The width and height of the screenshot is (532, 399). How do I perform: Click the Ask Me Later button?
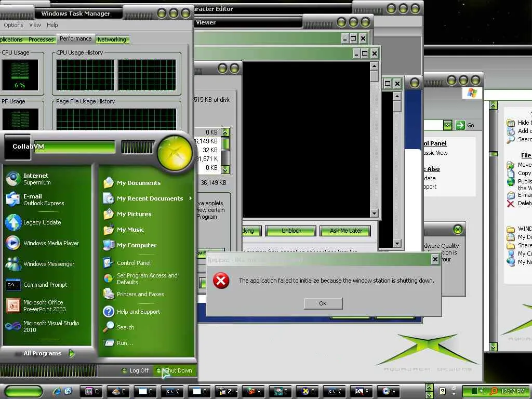click(x=345, y=231)
